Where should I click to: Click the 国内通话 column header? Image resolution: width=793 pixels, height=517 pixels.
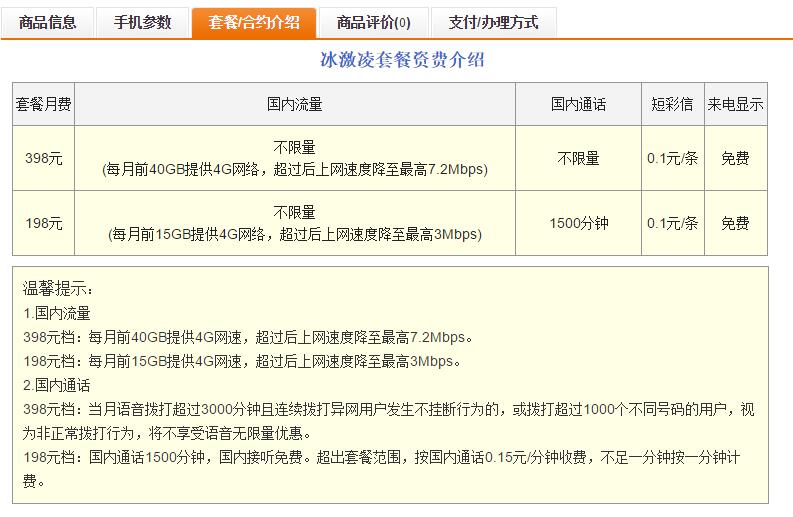coord(578,104)
